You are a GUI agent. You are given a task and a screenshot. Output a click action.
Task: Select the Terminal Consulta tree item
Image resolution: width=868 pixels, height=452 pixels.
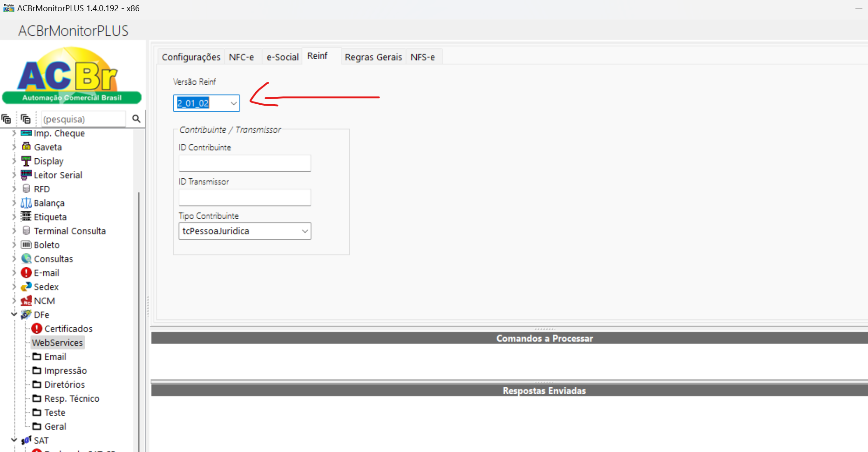[70, 231]
